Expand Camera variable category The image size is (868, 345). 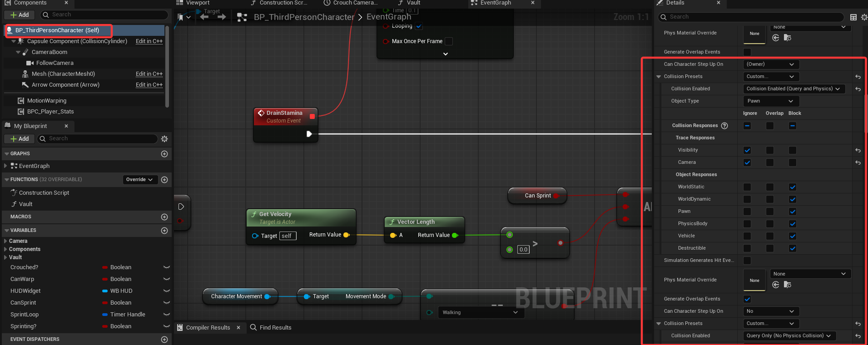point(5,241)
